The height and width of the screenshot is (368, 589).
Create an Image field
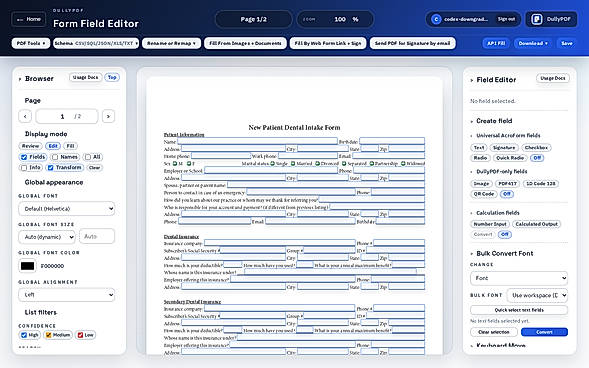[x=481, y=184]
